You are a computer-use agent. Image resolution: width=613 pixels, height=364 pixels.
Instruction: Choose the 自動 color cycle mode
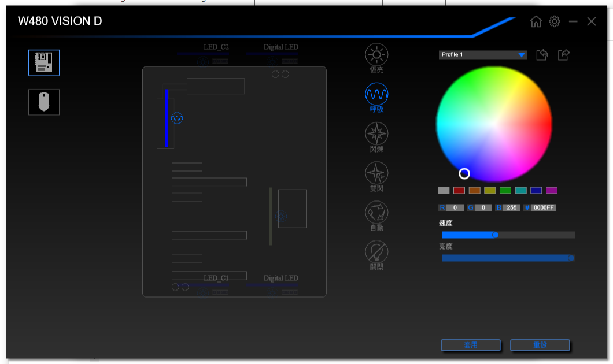coord(376,216)
